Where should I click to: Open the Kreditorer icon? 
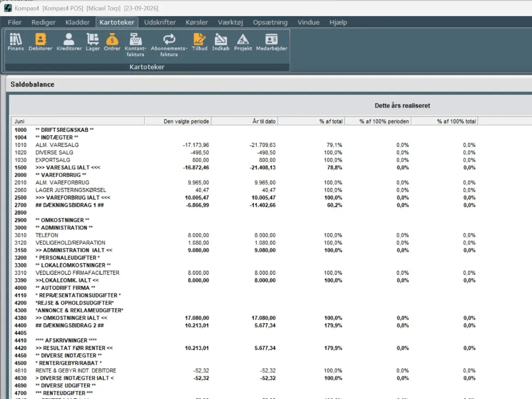click(x=69, y=42)
